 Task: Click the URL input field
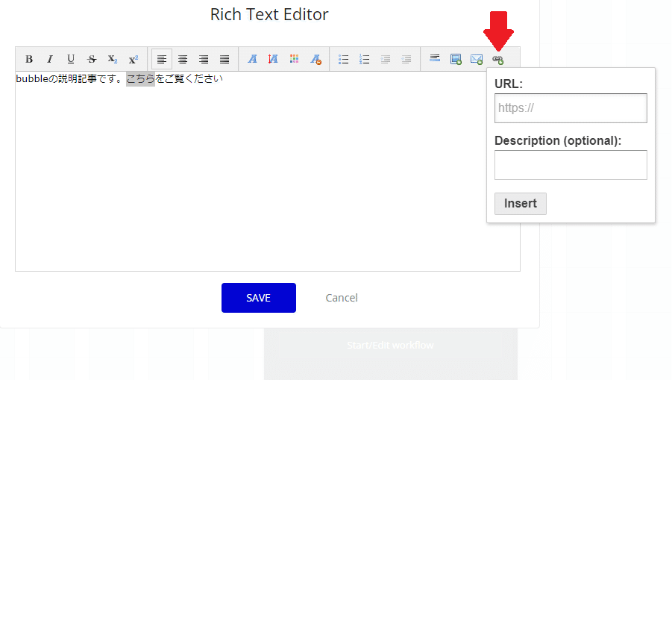(571, 108)
